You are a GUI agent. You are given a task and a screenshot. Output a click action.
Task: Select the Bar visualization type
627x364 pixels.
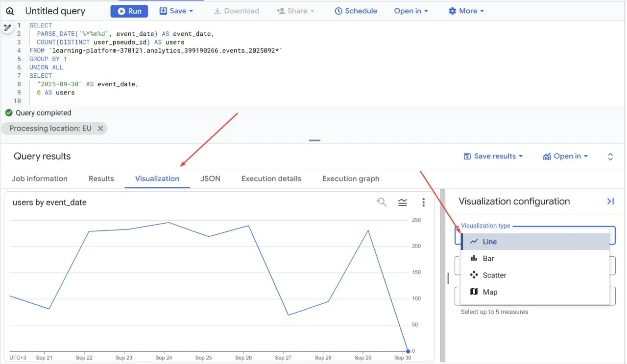click(488, 258)
